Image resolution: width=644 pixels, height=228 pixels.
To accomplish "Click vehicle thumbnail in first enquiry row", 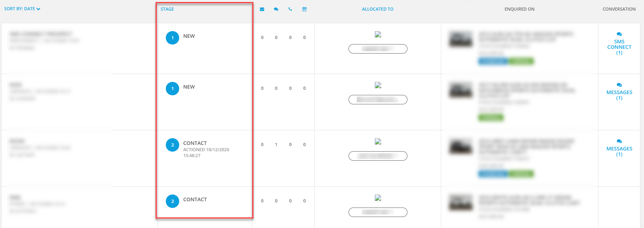I will (x=461, y=39).
